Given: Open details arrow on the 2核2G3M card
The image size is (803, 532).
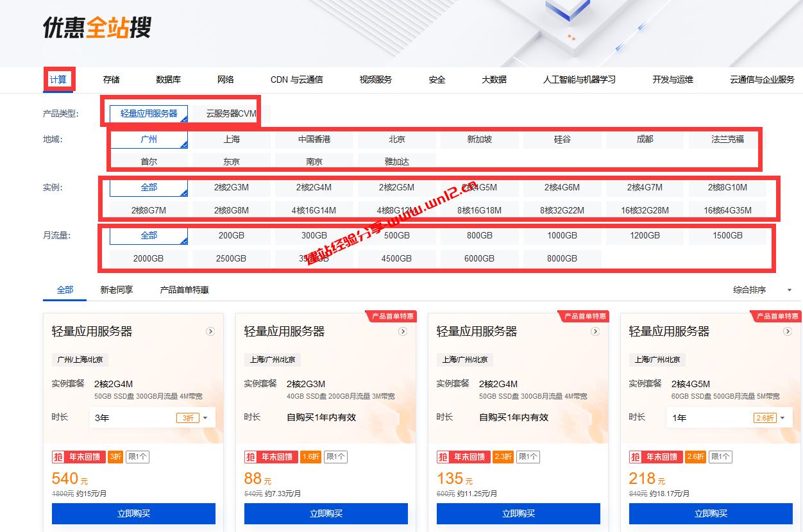Looking at the screenshot, I should pyautogui.click(x=403, y=331).
